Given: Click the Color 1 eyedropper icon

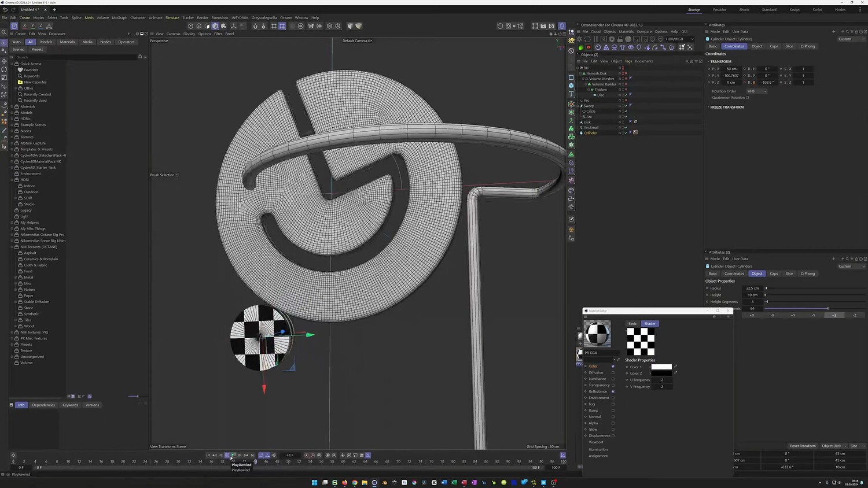Looking at the screenshot, I should [x=675, y=367].
